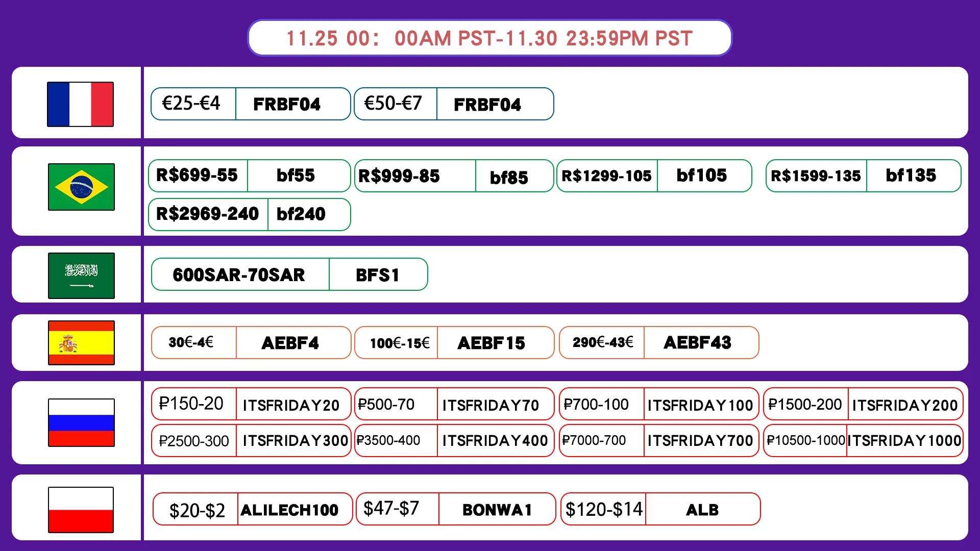Click the bf240 coupon code
Viewport: 980px width, 551px height.
coord(301,214)
